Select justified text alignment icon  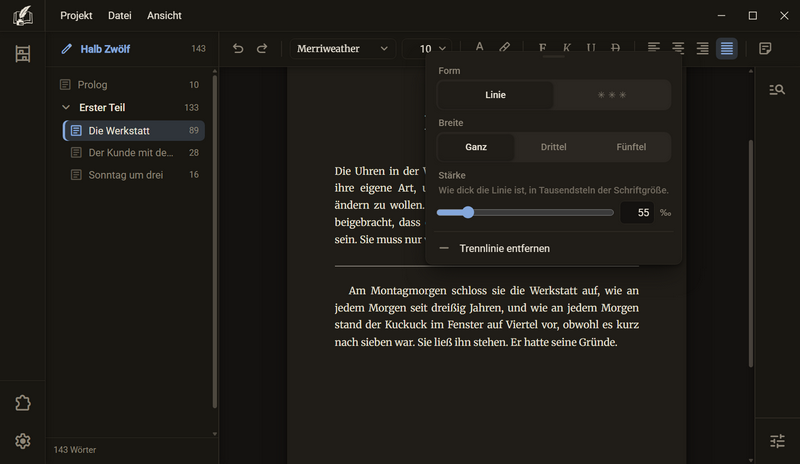(727, 48)
